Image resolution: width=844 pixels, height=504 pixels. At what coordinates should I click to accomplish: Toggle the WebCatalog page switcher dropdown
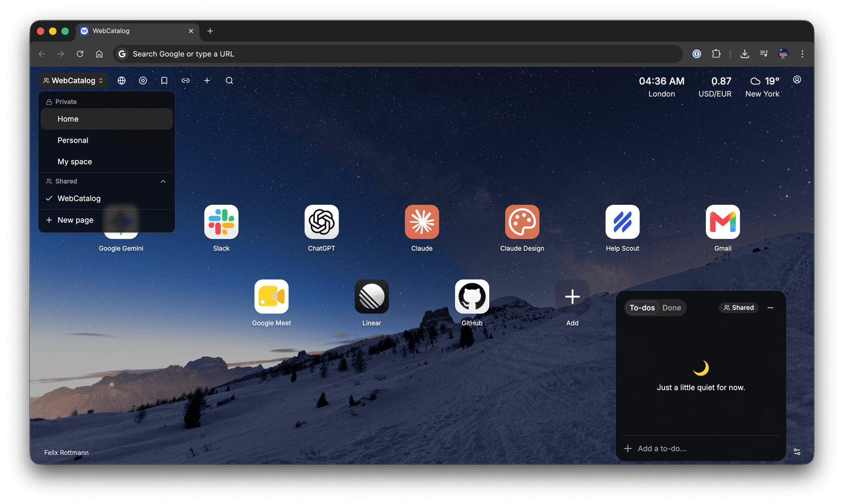coord(73,80)
